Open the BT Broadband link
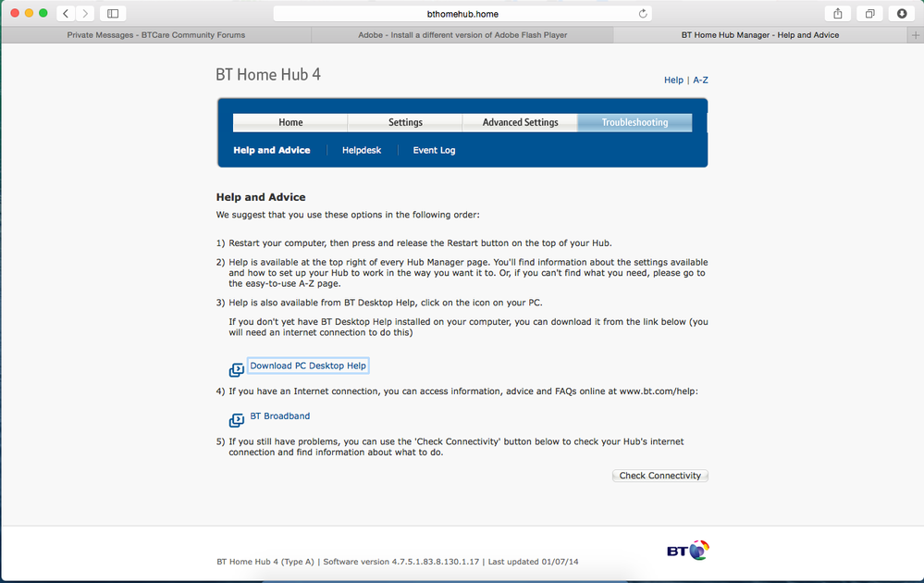Viewport: 924px width, 583px height. click(x=280, y=416)
